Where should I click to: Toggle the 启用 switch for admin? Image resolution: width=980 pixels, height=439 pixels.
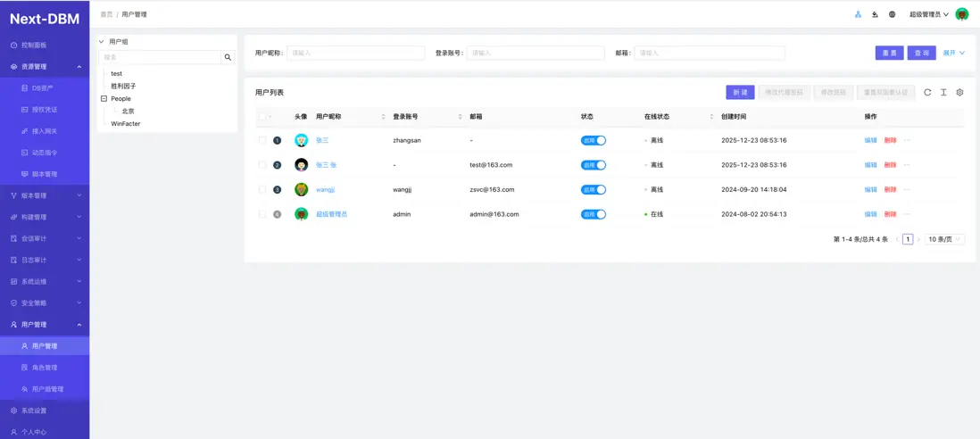[594, 214]
